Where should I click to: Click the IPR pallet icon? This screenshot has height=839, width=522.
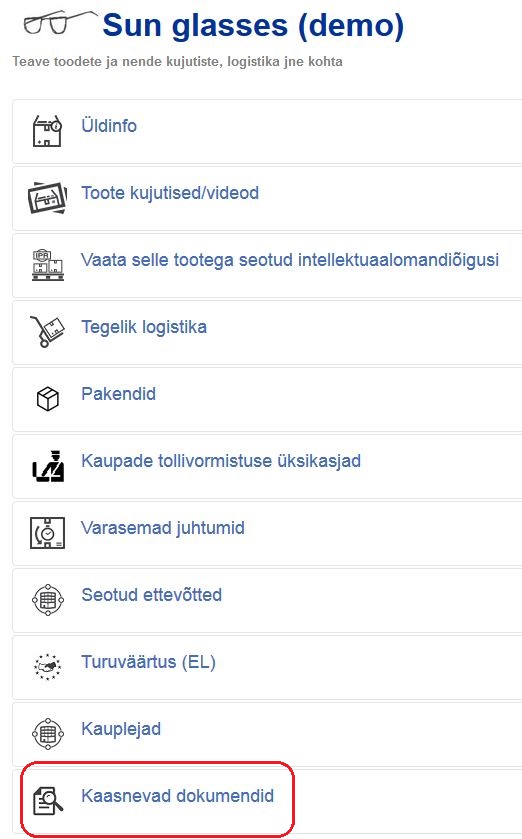tap(48, 265)
